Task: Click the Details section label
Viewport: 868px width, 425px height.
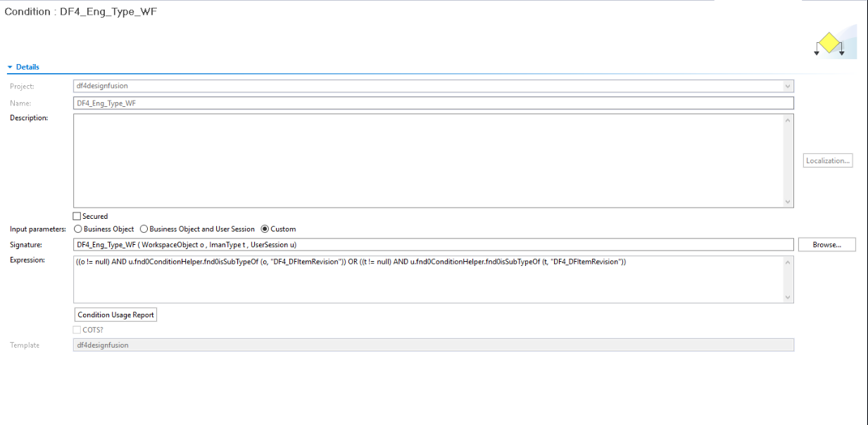Action: [x=27, y=67]
